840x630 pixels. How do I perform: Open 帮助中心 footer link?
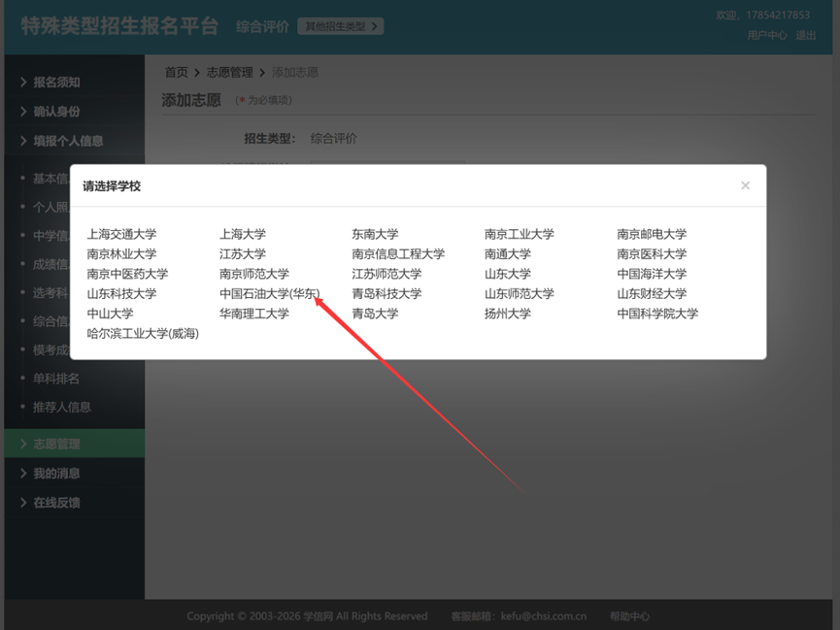pyautogui.click(x=629, y=616)
